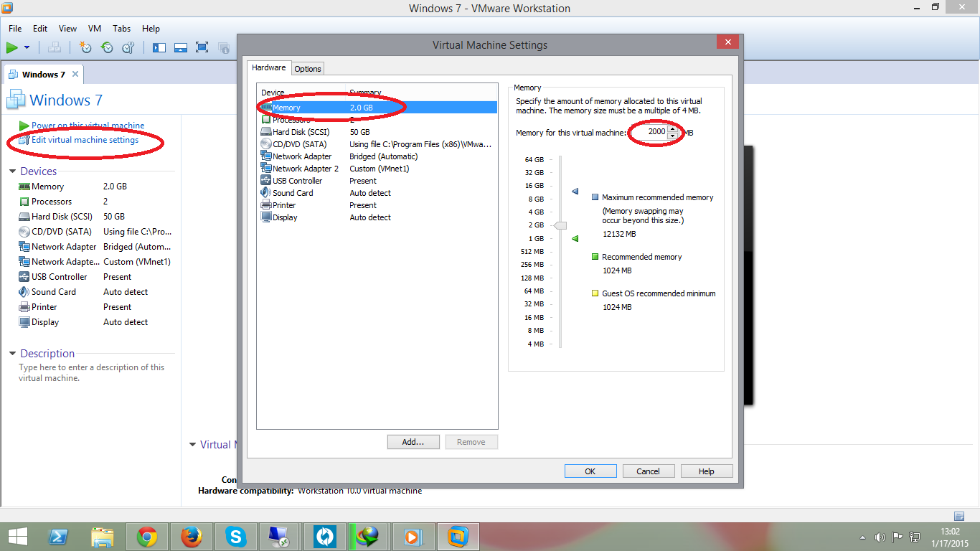The height and width of the screenshot is (551, 980).
Task: Open Skype from the taskbar
Action: pyautogui.click(x=235, y=537)
